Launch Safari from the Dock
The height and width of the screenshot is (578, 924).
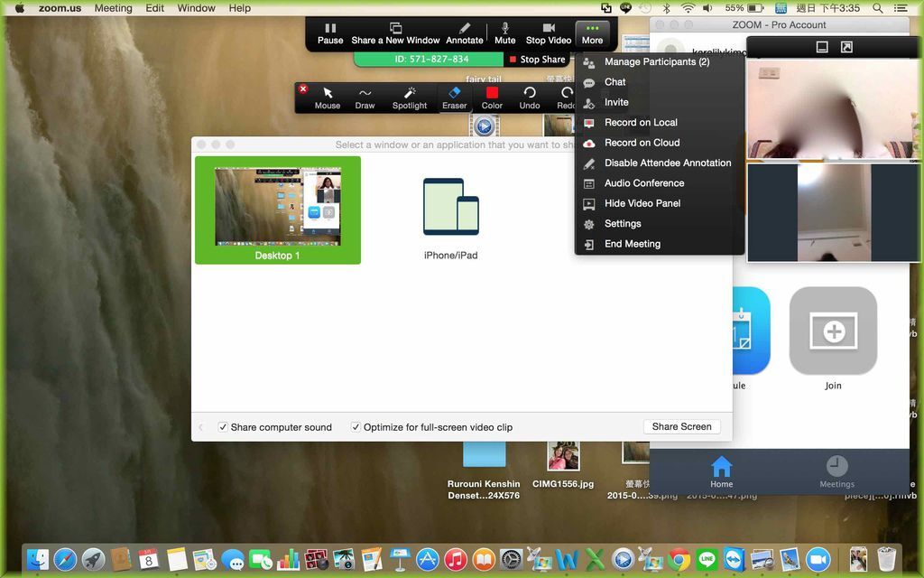(x=65, y=559)
